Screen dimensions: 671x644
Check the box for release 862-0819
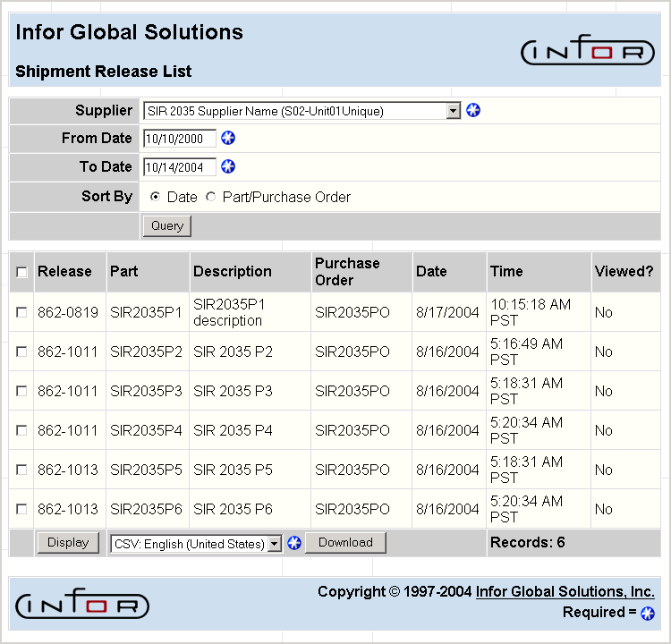(21, 312)
